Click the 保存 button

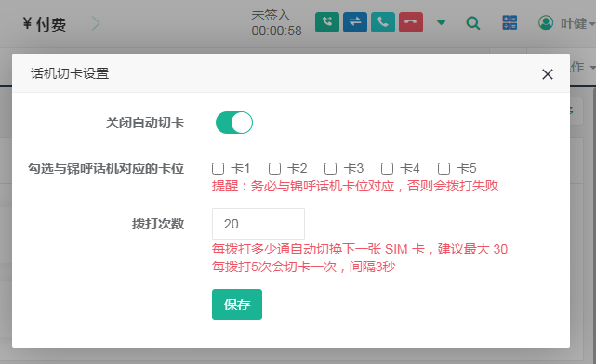[x=237, y=305]
